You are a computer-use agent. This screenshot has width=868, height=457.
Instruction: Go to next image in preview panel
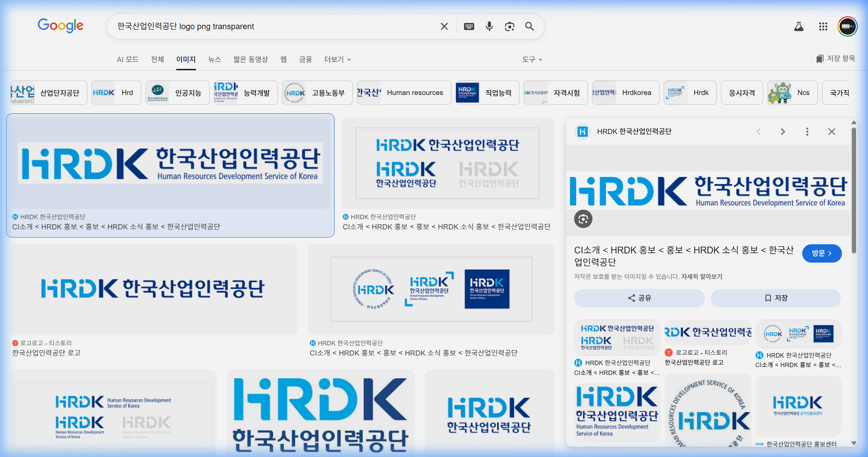click(x=783, y=132)
